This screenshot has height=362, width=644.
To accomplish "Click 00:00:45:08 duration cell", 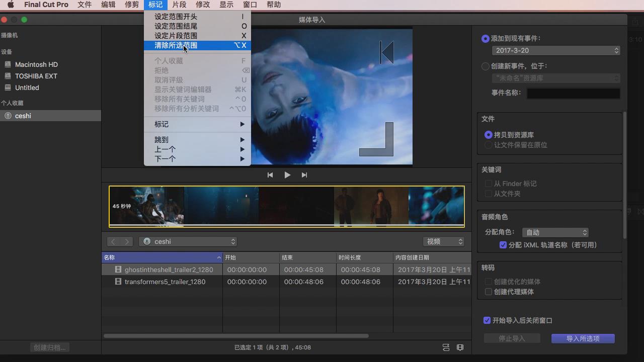I will point(360,269).
